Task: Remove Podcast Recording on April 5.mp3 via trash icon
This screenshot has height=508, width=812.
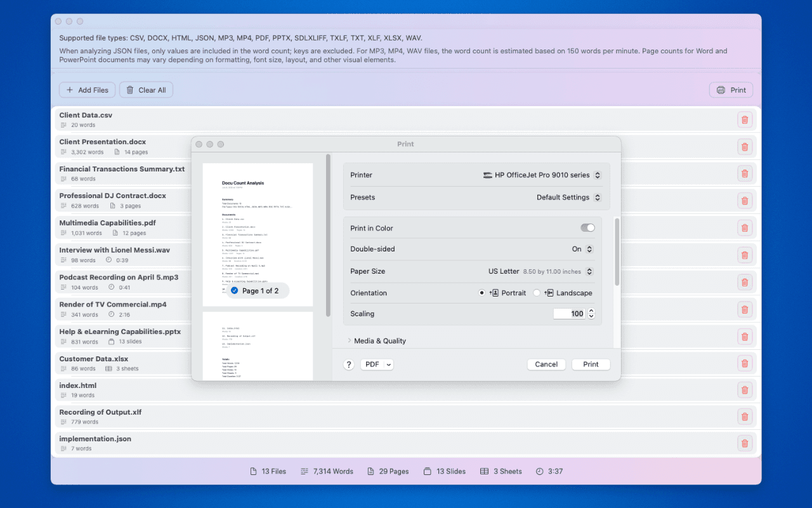Action: [x=745, y=282]
